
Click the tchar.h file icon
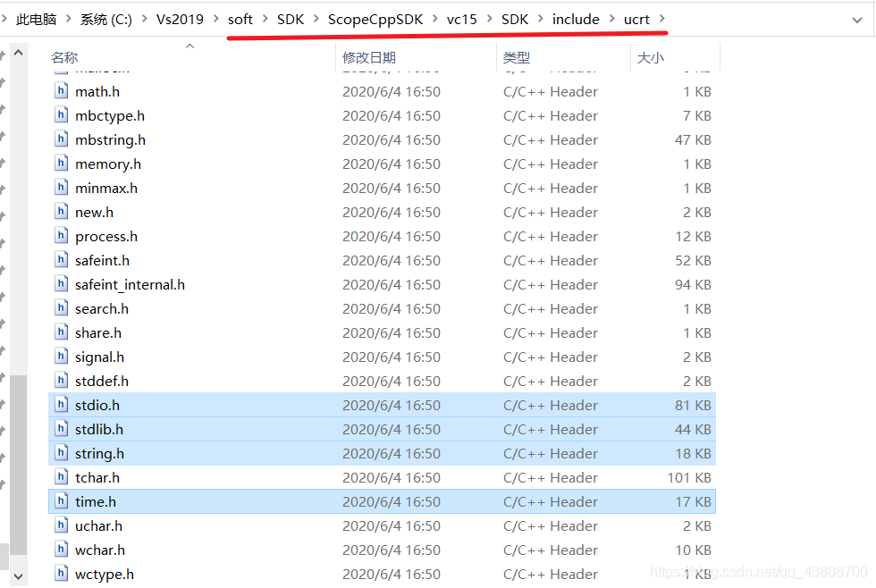(x=62, y=477)
